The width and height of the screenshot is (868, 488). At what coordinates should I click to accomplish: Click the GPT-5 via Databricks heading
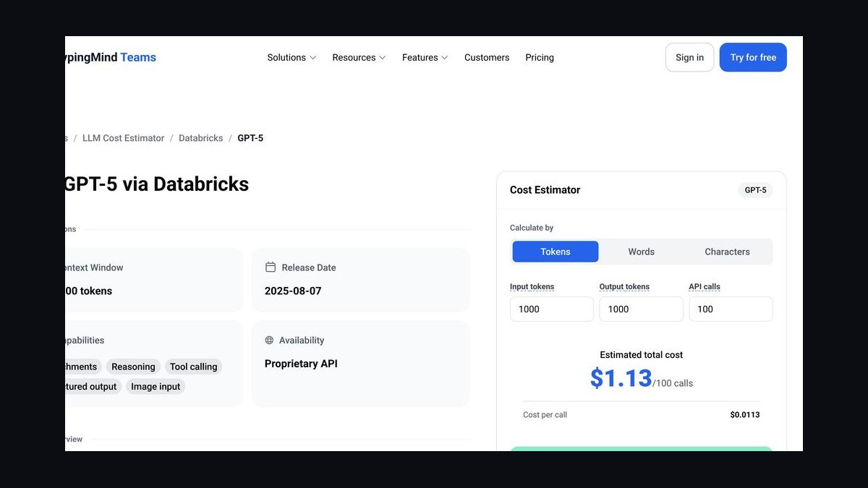pyautogui.click(x=157, y=184)
